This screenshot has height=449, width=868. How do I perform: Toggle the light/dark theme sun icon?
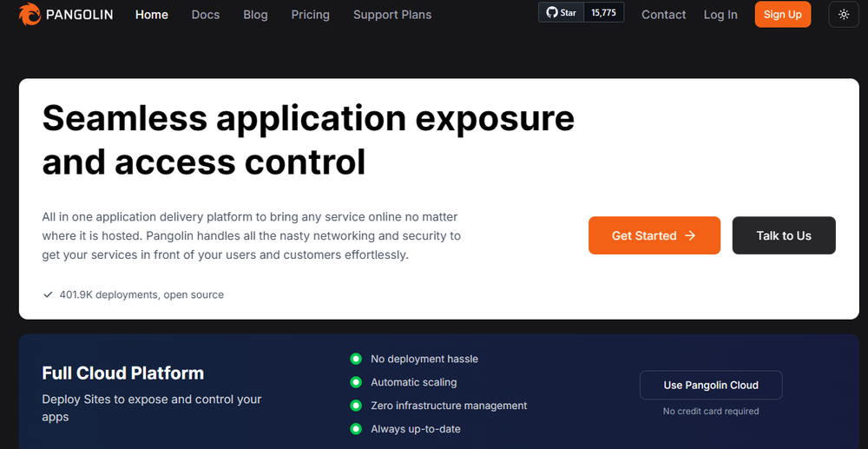click(x=844, y=15)
